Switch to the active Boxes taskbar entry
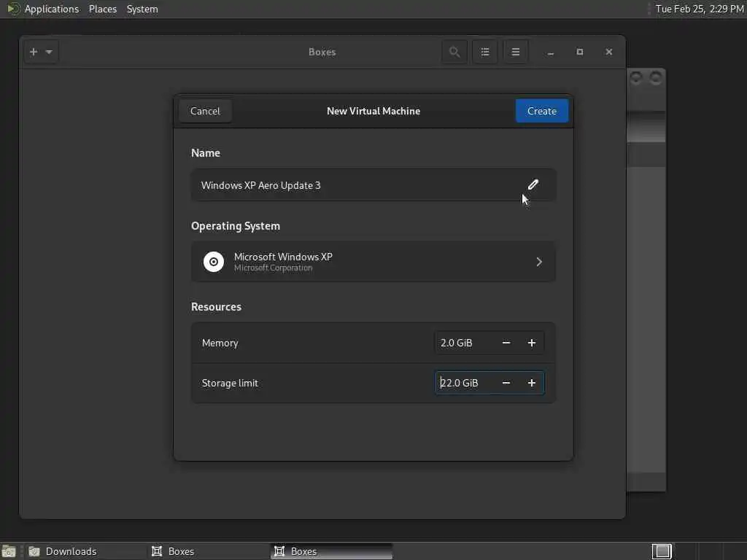 tap(332, 551)
